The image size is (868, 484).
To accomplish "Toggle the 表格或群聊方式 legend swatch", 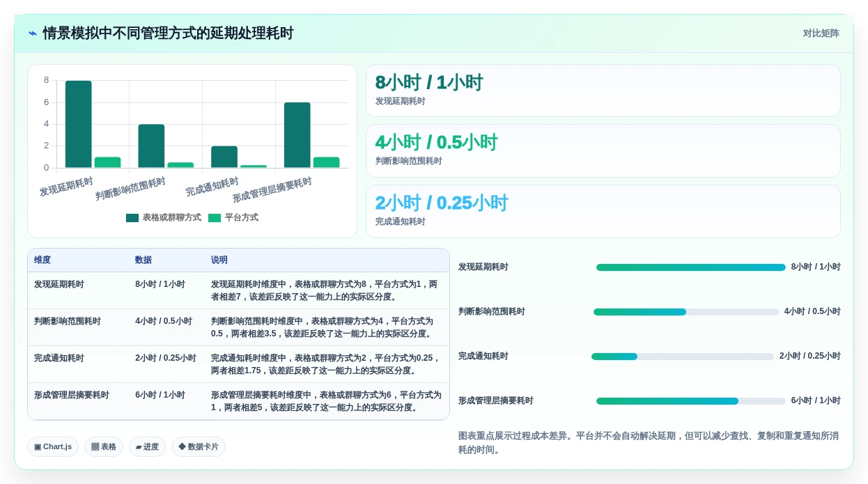I will coord(132,218).
